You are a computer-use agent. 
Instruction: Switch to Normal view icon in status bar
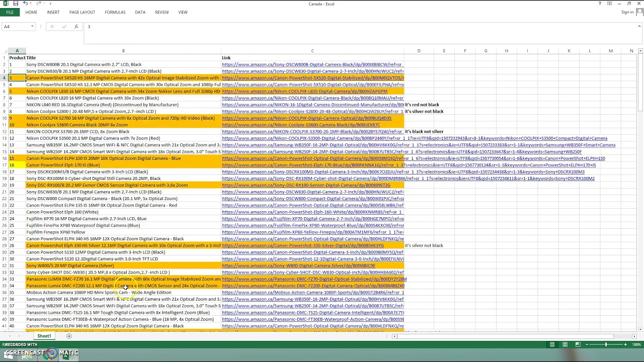552,344
